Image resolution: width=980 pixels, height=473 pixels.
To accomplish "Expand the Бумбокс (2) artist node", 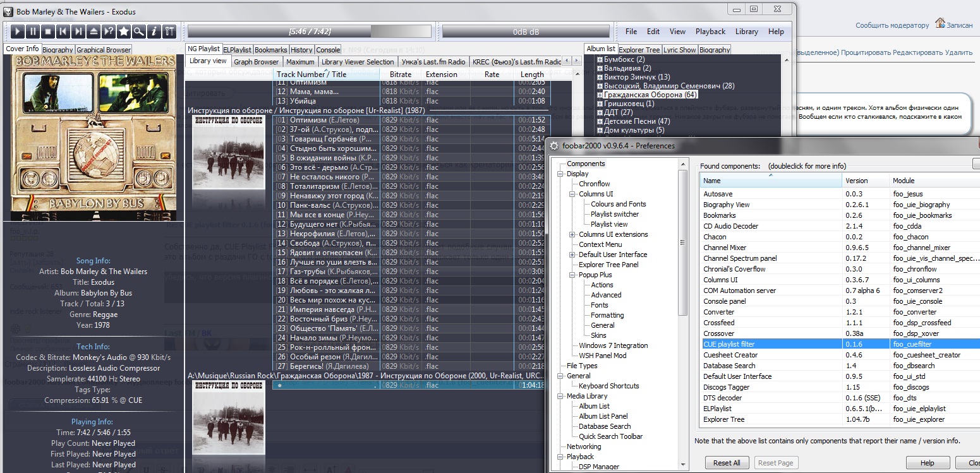I will click(x=600, y=59).
